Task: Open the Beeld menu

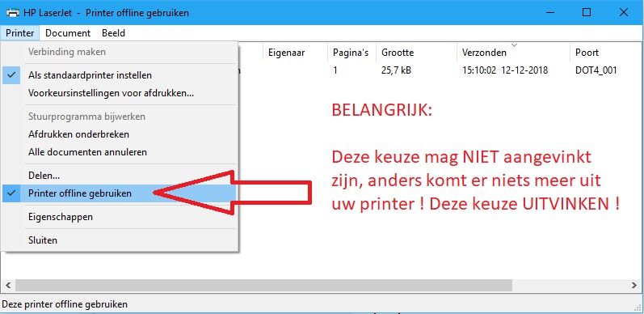Action: [x=113, y=33]
